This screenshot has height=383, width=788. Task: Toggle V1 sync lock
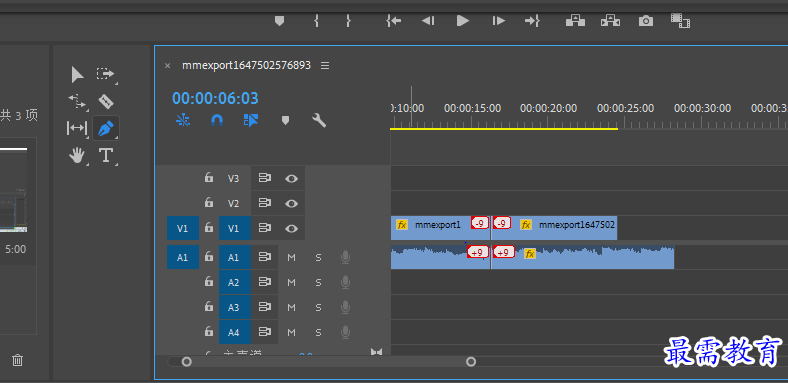click(x=264, y=228)
